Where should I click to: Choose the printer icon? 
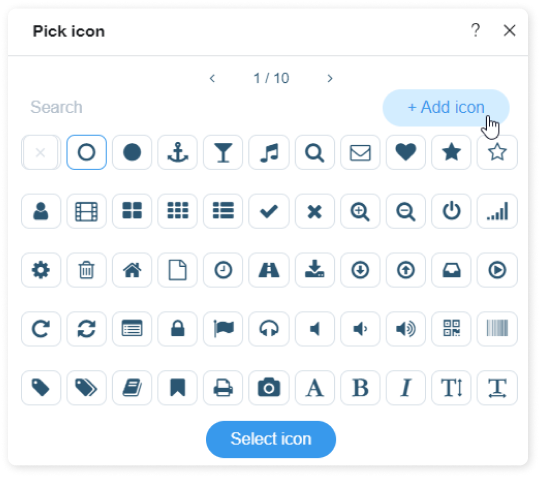tap(223, 388)
